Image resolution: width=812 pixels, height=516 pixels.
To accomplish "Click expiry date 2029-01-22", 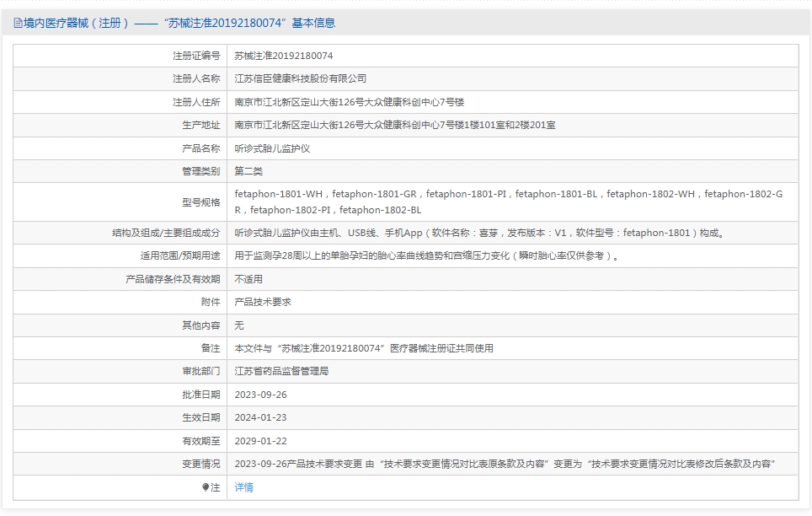I will (x=260, y=441).
